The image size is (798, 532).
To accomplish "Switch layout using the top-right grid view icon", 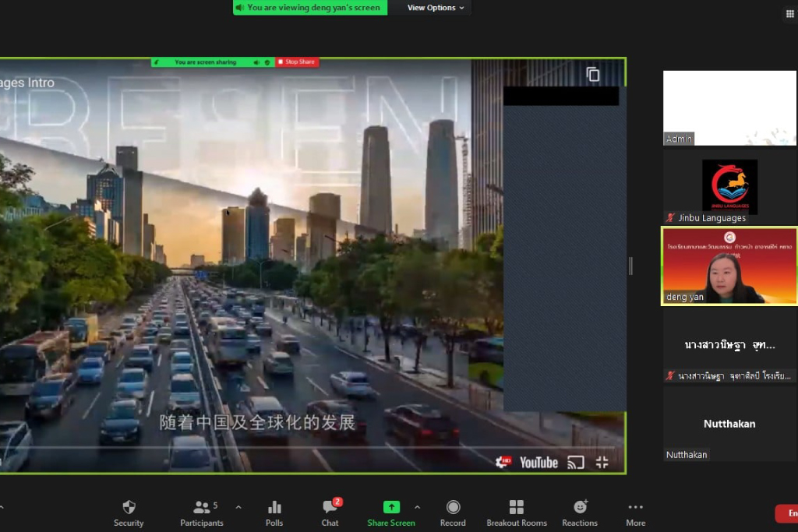I will [790, 14].
